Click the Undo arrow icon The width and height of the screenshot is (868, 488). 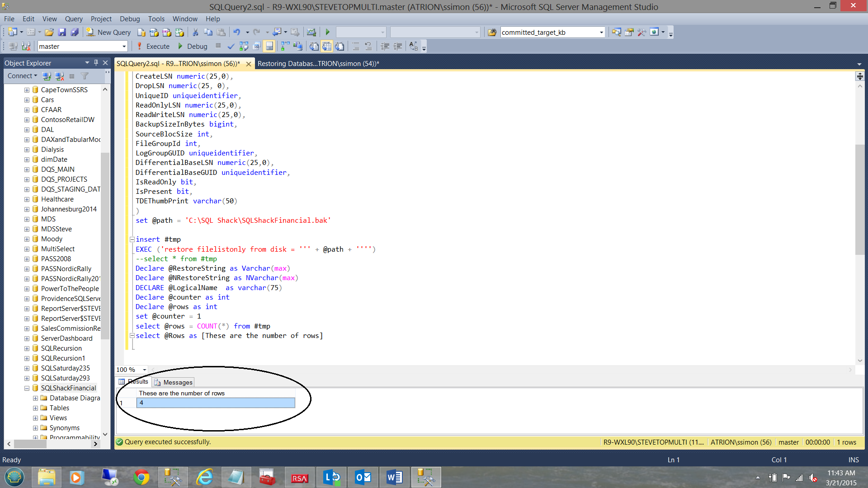tap(237, 32)
